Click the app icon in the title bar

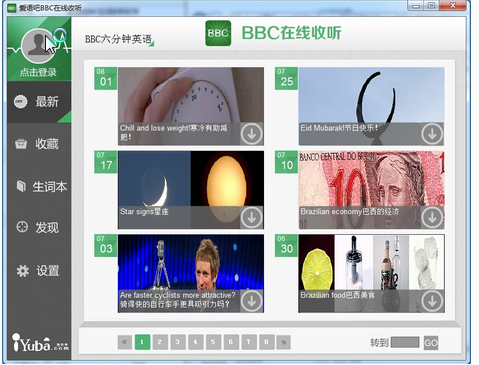[12, 8]
